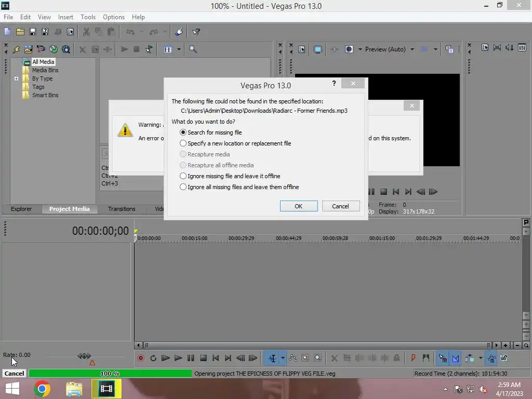Open the Project Media views dropdown arrow
532x399 pixels.
click(x=179, y=49)
